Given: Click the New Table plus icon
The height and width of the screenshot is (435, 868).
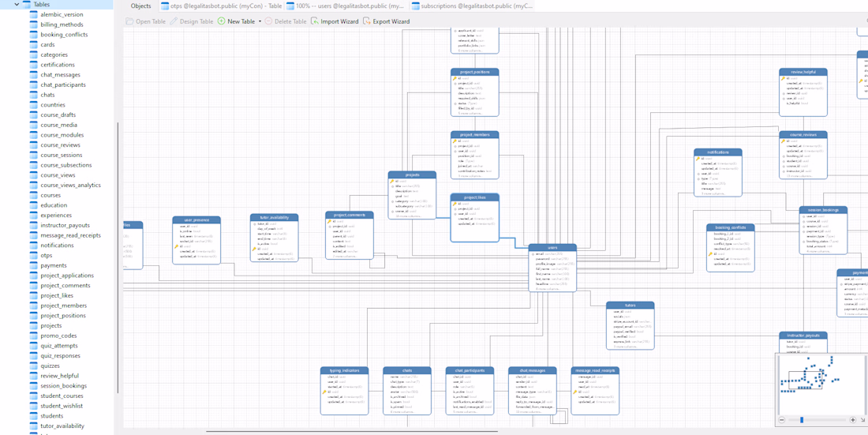Looking at the screenshot, I should tap(222, 21).
